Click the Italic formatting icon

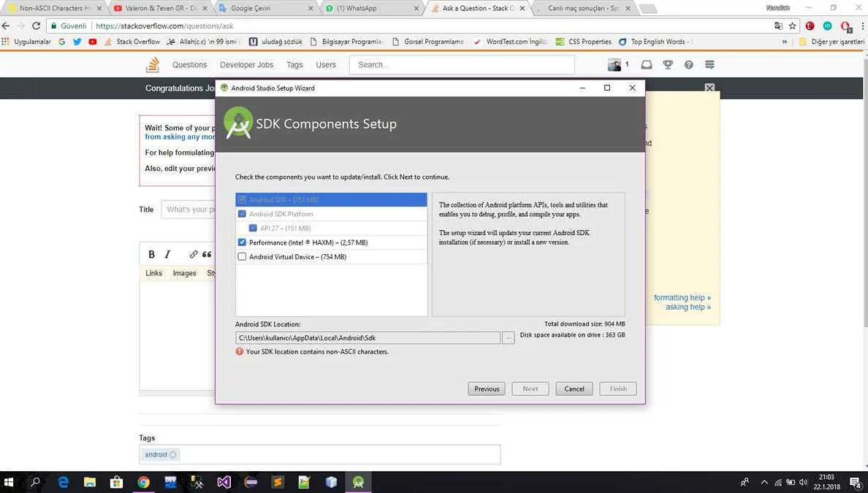tap(167, 254)
